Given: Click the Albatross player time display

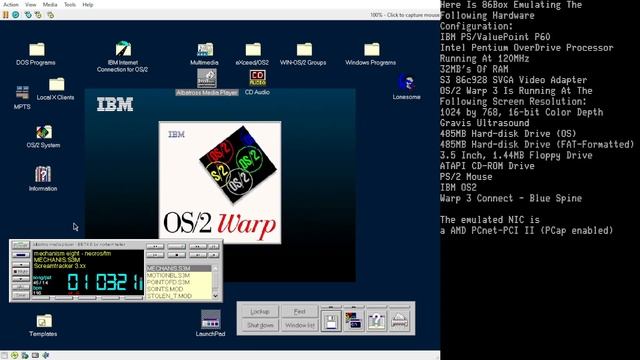Looking at the screenshot, I should (104, 282).
